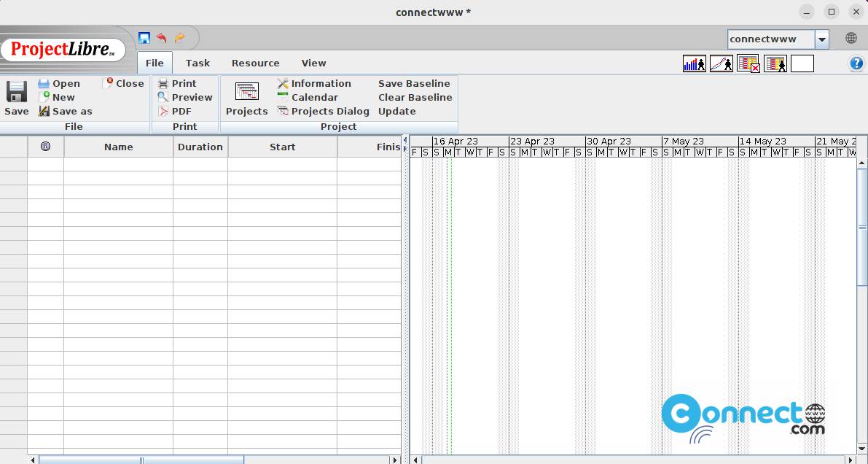Maximize the connectwww window
This screenshot has width=868, height=464.
click(x=832, y=12)
